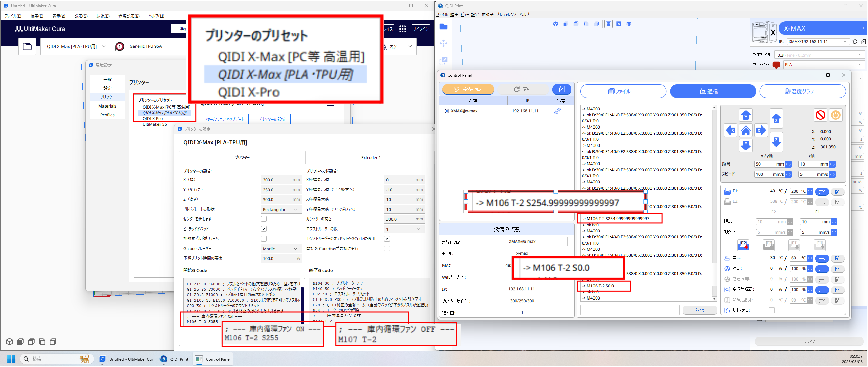Click the link icon in the XMAX@x-max row
The height and width of the screenshot is (367, 868).
pyautogui.click(x=557, y=111)
